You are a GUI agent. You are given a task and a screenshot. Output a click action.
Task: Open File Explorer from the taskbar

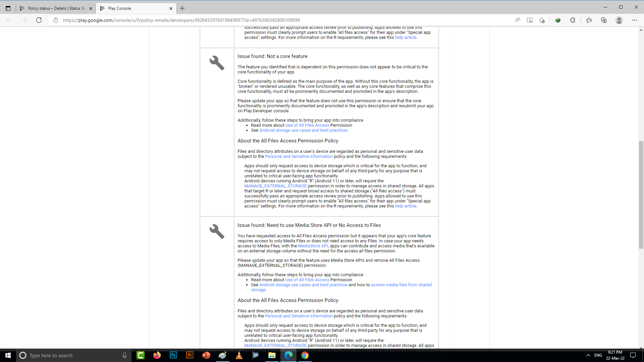tap(272, 355)
